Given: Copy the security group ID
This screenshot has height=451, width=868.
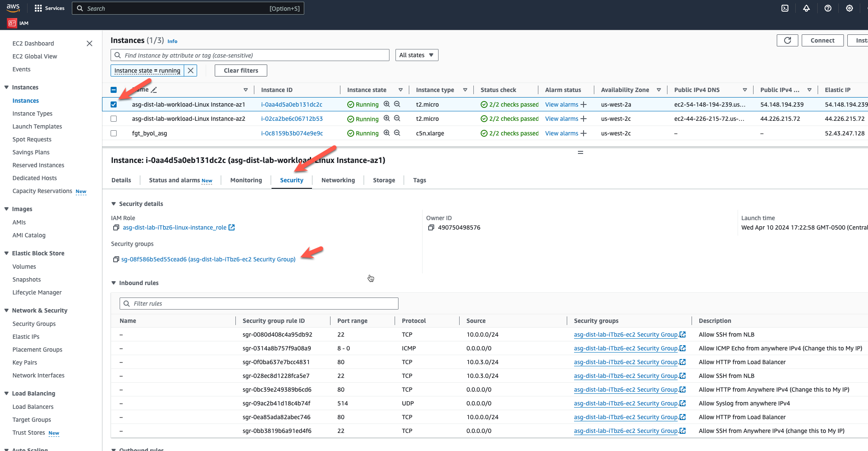Looking at the screenshot, I should click(116, 259).
